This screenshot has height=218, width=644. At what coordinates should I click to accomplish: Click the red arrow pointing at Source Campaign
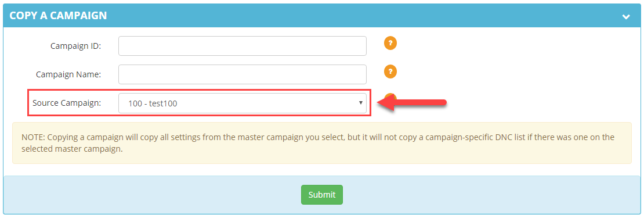click(411, 102)
